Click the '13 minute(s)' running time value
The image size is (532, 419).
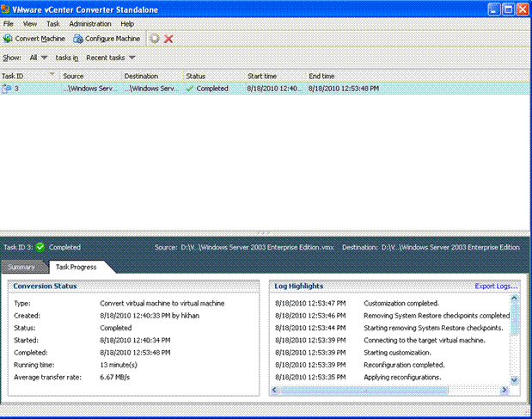119,365
